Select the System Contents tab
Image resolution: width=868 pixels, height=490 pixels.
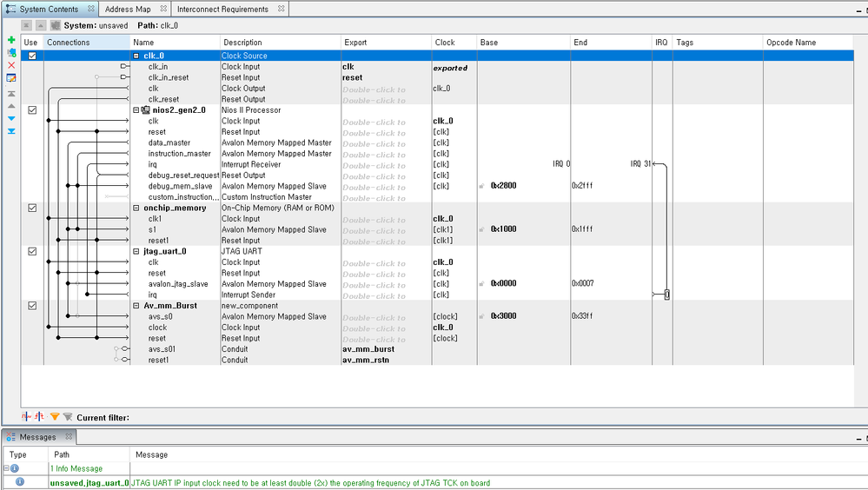click(x=49, y=9)
